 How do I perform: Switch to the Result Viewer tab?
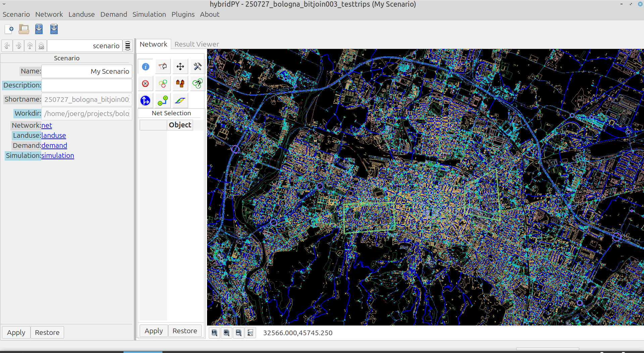click(197, 44)
